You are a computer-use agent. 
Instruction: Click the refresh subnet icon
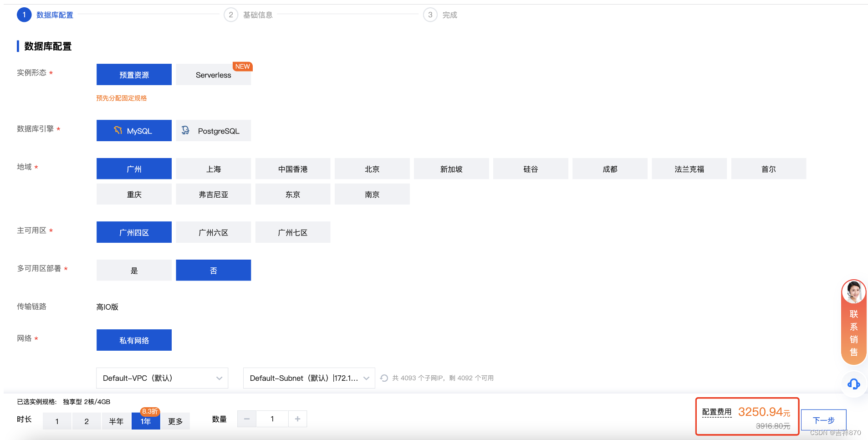coord(384,378)
